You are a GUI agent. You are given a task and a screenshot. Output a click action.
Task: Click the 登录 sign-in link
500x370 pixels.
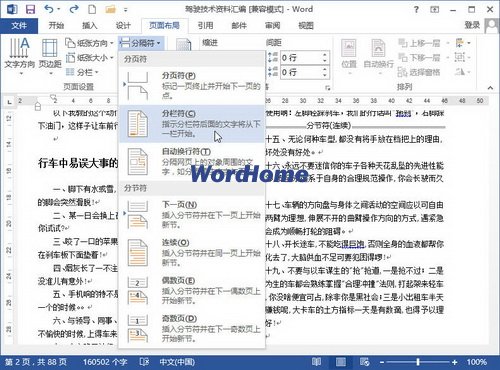click(x=472, y=25)
